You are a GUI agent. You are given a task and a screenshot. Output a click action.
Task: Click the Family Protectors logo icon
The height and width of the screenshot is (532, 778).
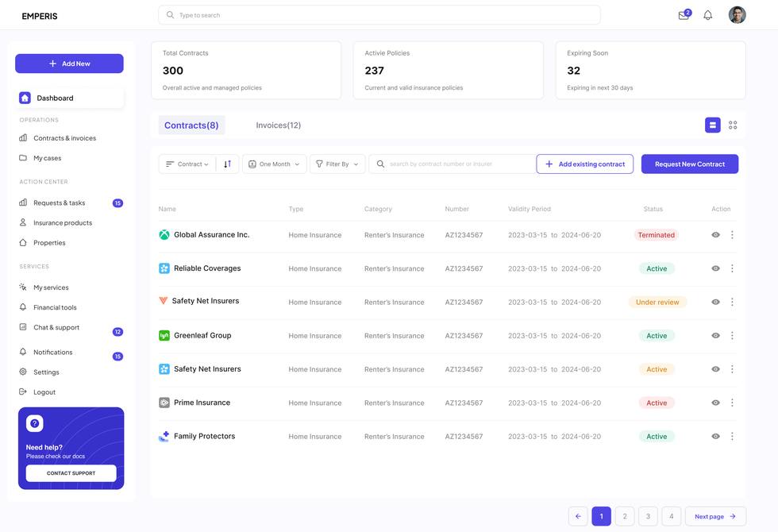pyautogui.click(x=164, y=436)
